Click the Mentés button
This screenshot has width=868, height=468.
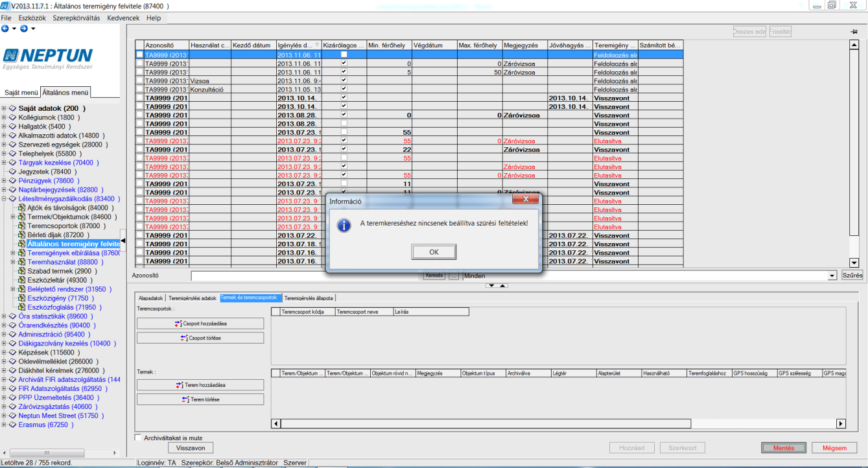click(x=783, y=448)
